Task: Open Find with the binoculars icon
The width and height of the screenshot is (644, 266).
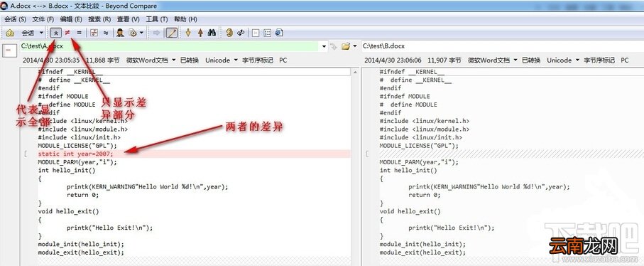Action: [x=212, y=33]
